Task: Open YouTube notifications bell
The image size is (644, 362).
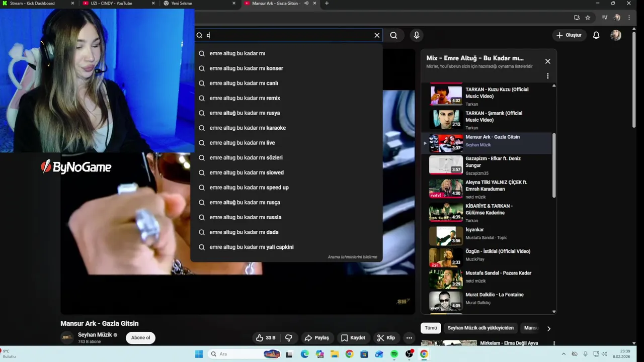Action: click(x=596, y=35)
